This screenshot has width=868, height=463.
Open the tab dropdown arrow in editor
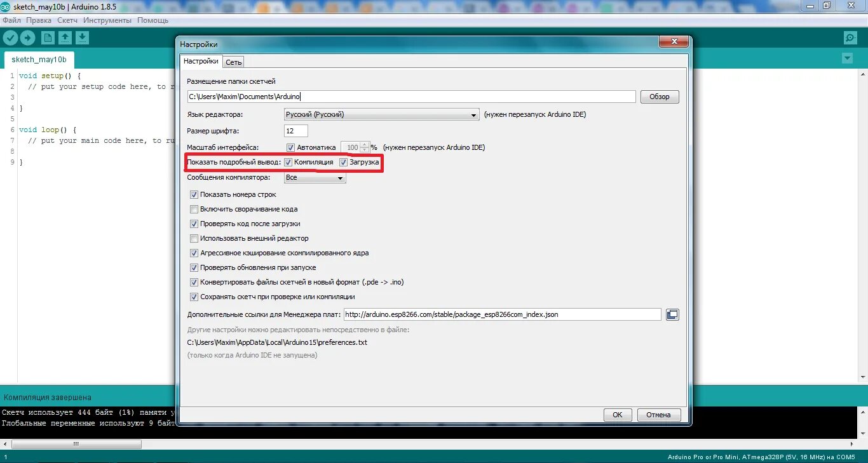(x=847, y=58)
